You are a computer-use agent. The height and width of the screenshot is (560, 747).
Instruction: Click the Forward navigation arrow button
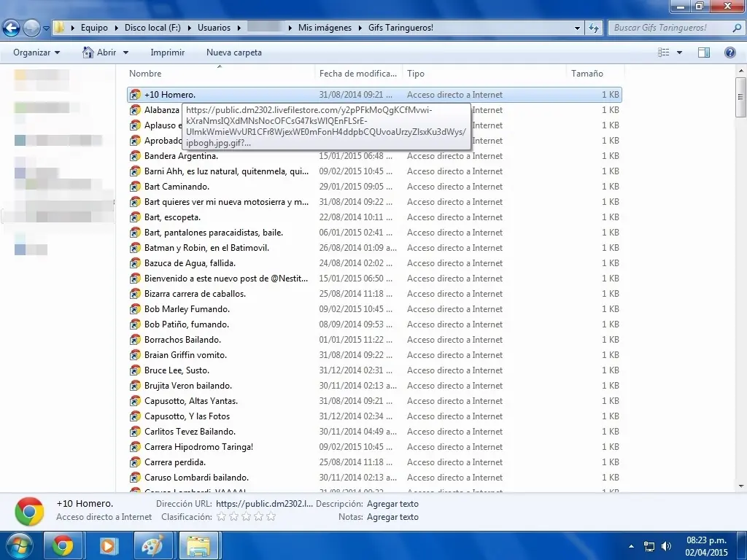[31, 28]
